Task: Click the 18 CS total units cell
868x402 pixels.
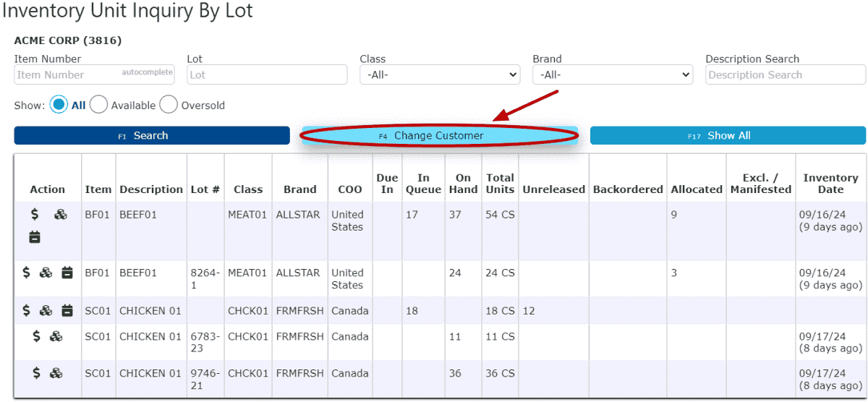Action: (x=500, y=311)
